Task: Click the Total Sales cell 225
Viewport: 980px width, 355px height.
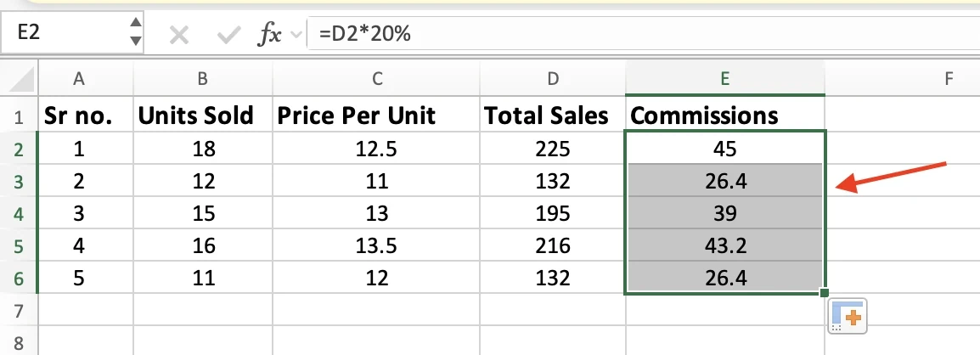Action: (x=553, y=149)
